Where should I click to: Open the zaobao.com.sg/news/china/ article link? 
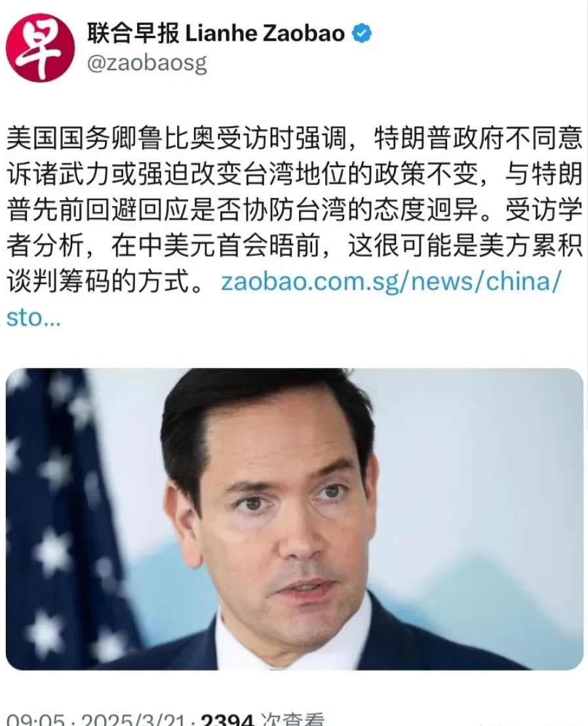[391, 281]
